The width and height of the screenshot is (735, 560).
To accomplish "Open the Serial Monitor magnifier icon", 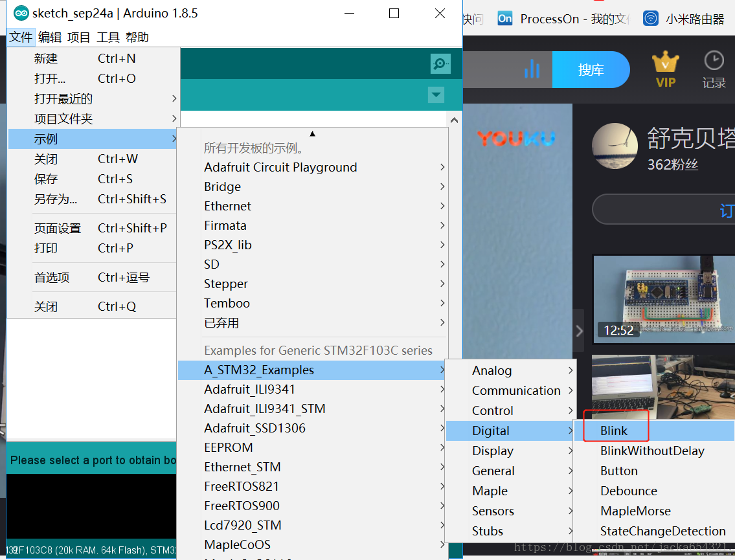I will pos(440,63).
